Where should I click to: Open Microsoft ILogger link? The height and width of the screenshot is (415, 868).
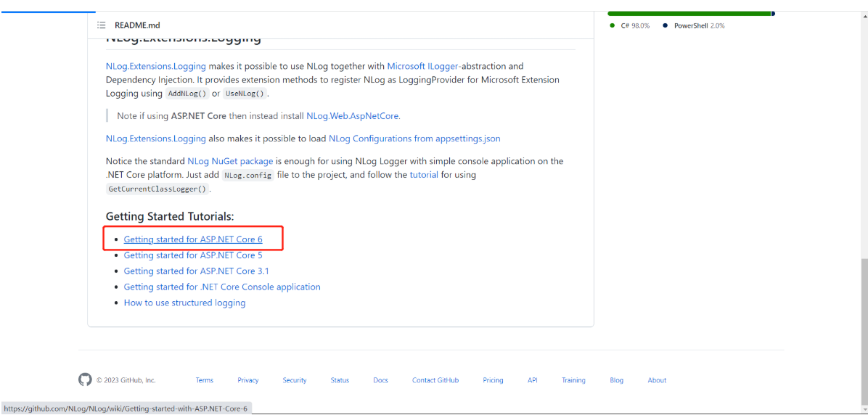[x=424, y=66]
